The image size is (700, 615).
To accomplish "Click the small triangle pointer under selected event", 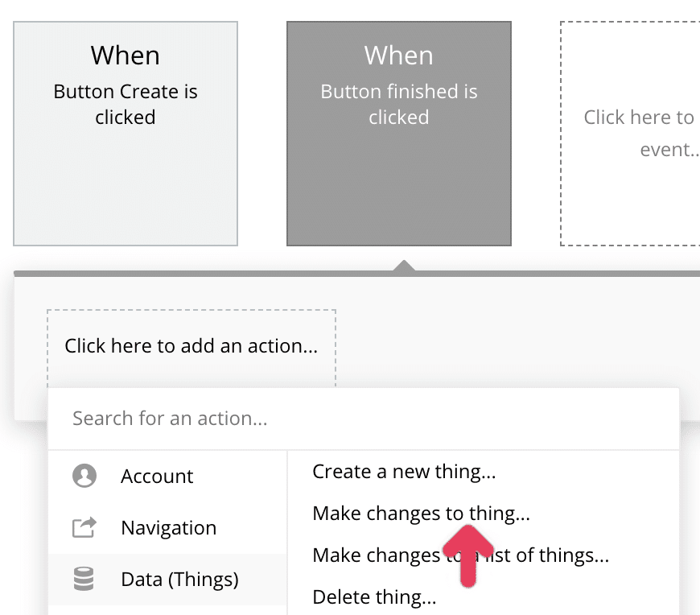I will click(404, 265).
